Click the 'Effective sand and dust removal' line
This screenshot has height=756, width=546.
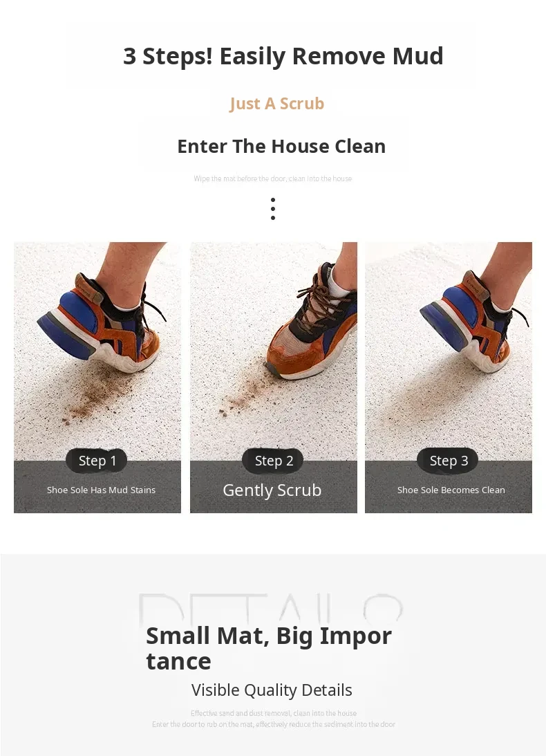[274, 713]
